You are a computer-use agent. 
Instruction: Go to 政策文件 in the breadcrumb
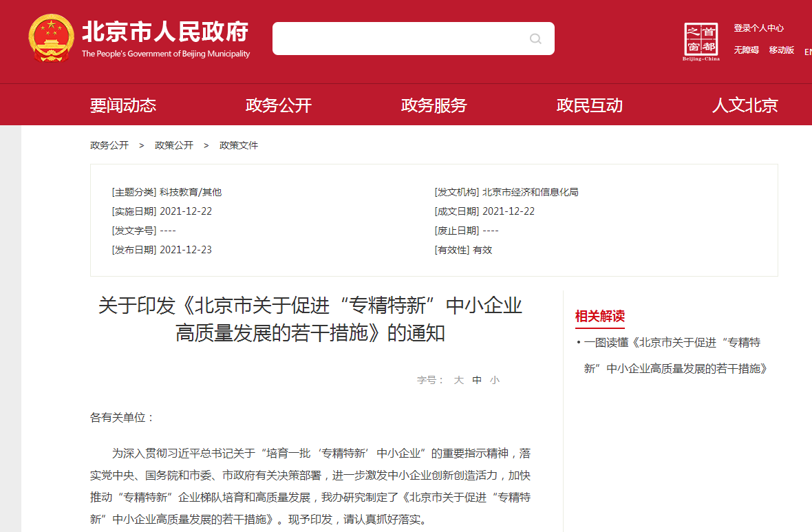[x=239, y=145]
